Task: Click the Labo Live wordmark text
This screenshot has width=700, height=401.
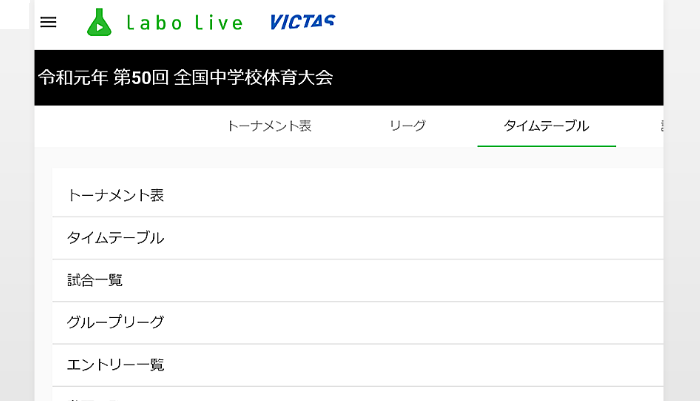Action: tap(185, 23)
